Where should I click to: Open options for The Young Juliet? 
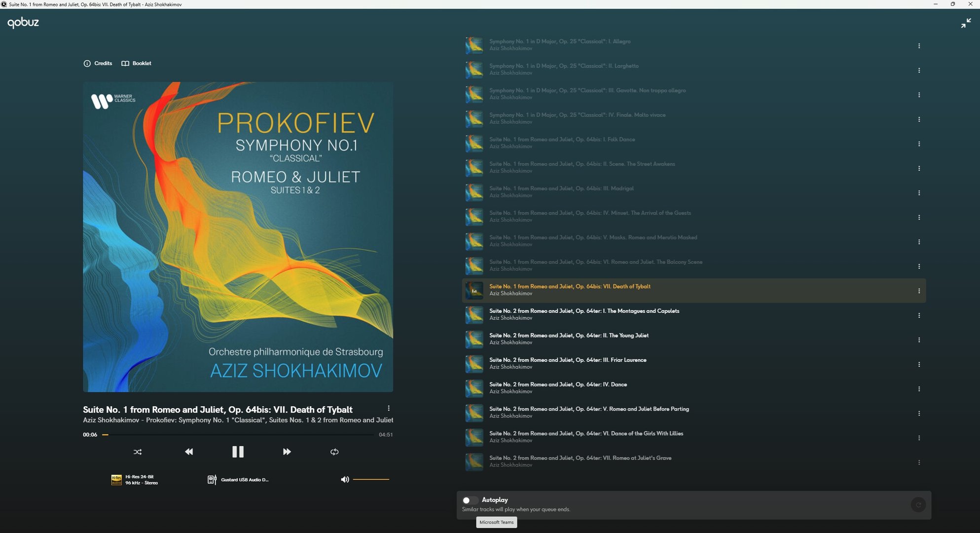tap(919, 340)
